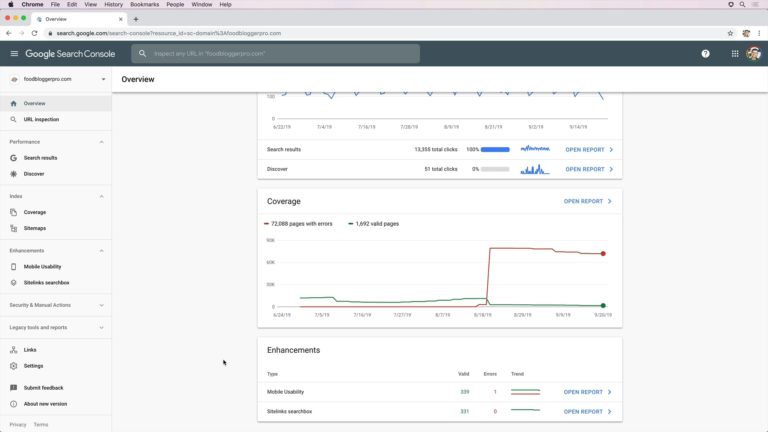Screen dimensions: 768x432
Task: Click the Coverage pages icon
Action: [13, 212]
